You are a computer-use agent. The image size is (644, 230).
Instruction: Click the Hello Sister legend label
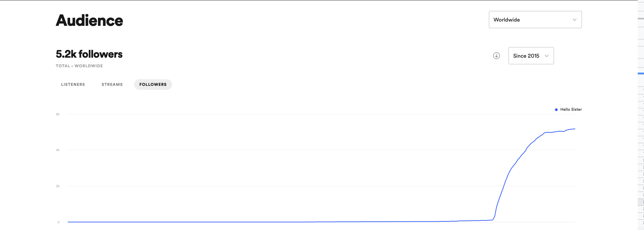[x=571, y=109]
